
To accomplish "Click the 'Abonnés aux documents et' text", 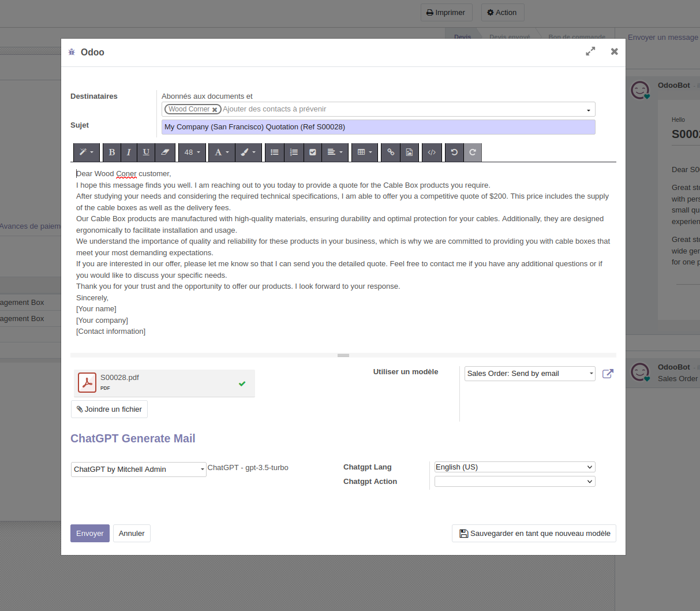I will coord(207,96).
